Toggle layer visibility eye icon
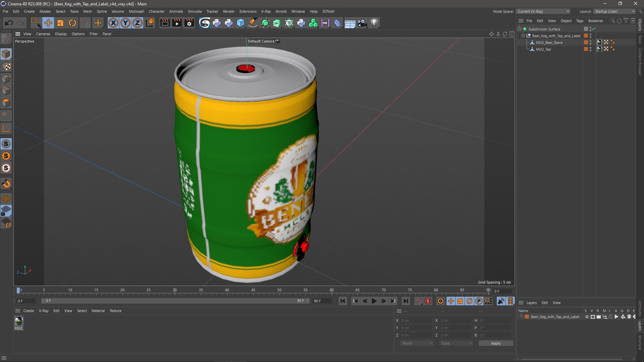The height and width of the screenshot is (362, 644). (x=593, y=317)
